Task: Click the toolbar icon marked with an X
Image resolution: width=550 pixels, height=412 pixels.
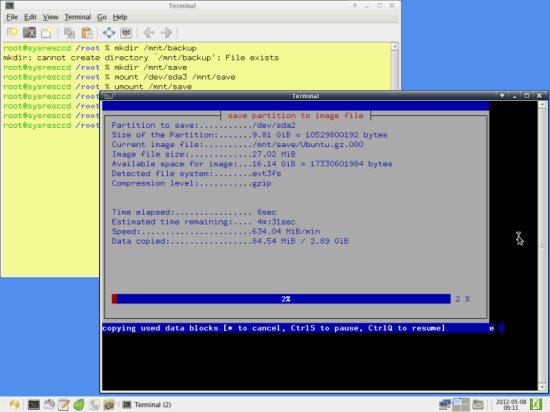Action: [29, 33]
